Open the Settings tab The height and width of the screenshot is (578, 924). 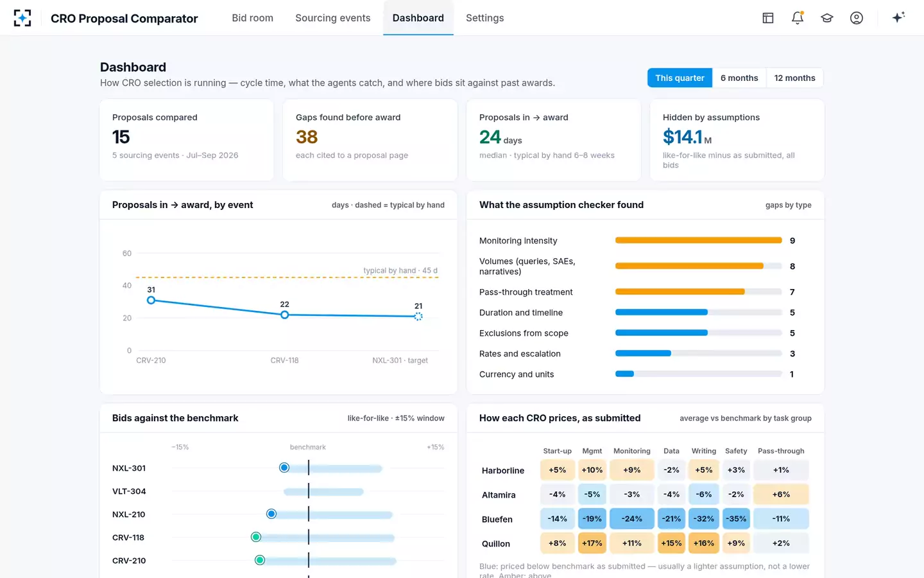coord(484,18)
